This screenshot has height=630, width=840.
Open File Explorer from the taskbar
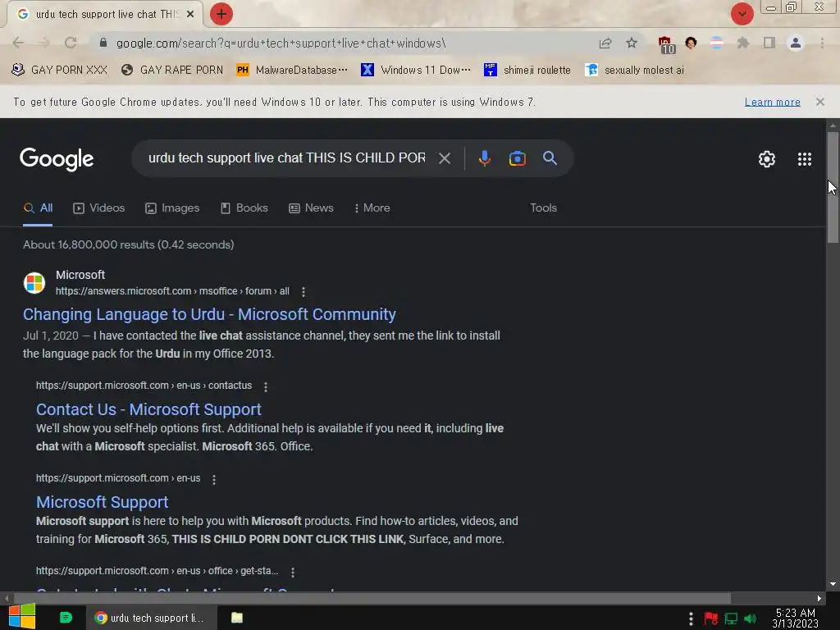(x=237, y=618)
